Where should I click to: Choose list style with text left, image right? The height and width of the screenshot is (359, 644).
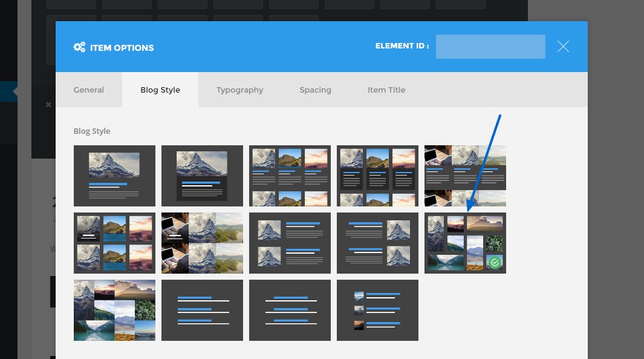377,243
